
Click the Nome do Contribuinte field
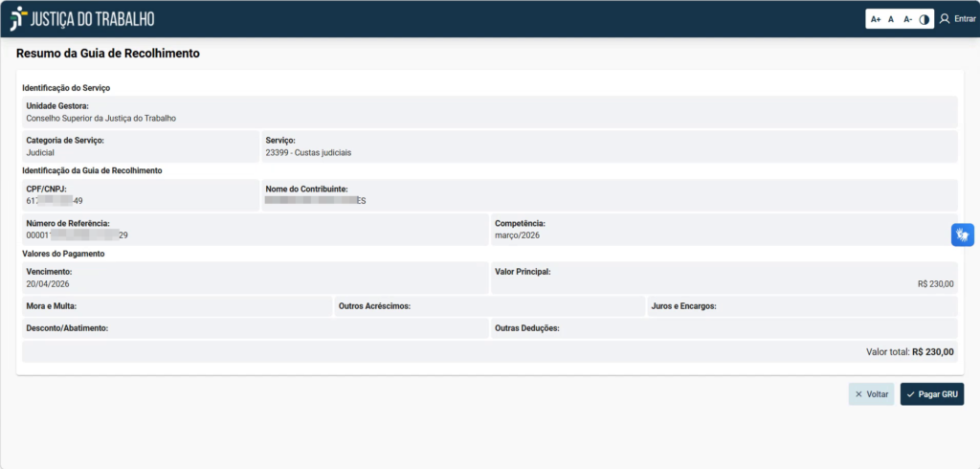point(609,195)
